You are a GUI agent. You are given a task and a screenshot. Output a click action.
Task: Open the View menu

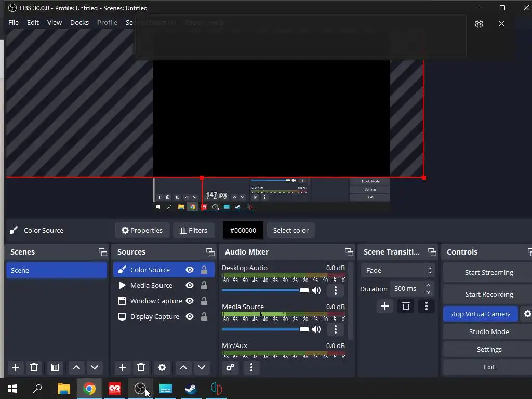pyautogui.click(x=54, y=23)
